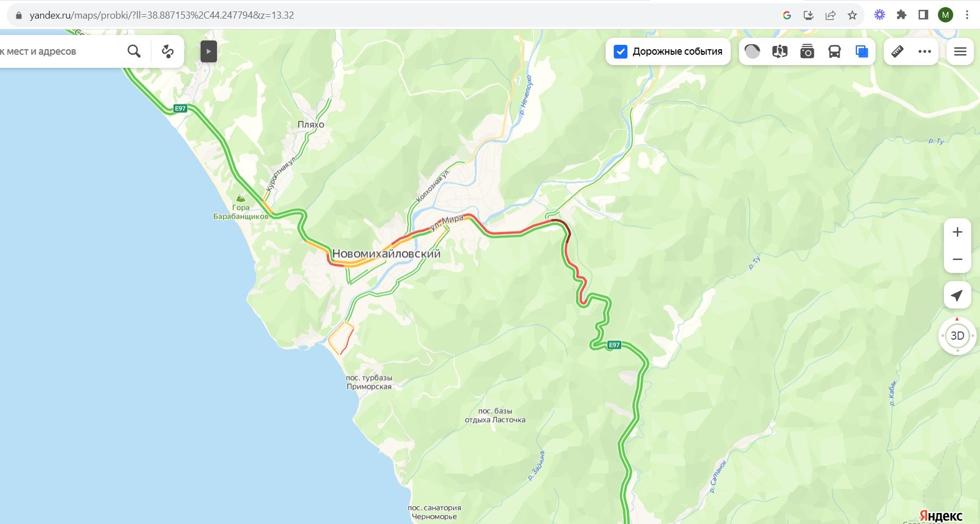Select the ruler distance tool
Viewport: 980px width, 524px height.
click(897, 51)
